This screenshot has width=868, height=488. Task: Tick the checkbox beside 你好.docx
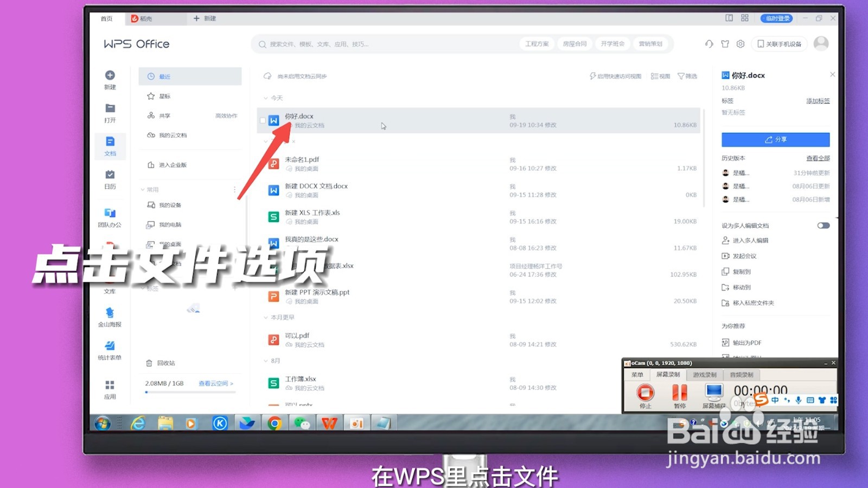pos(263,120)
